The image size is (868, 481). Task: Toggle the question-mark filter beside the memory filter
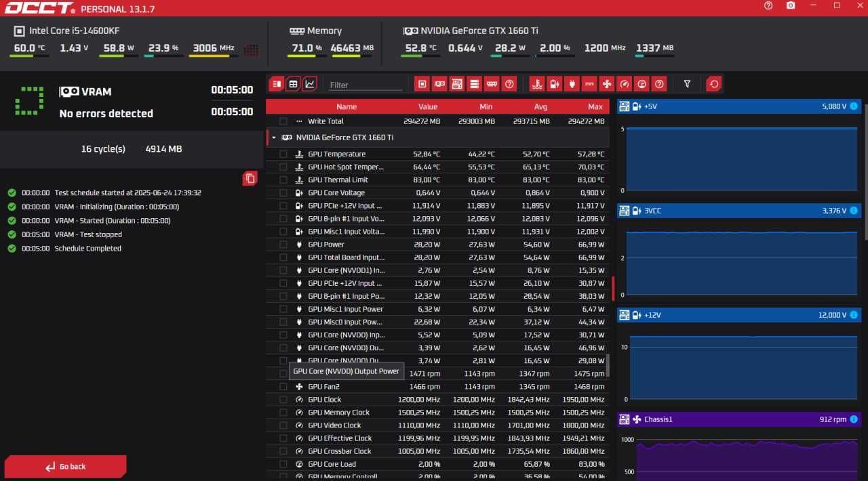click(510, 84)
